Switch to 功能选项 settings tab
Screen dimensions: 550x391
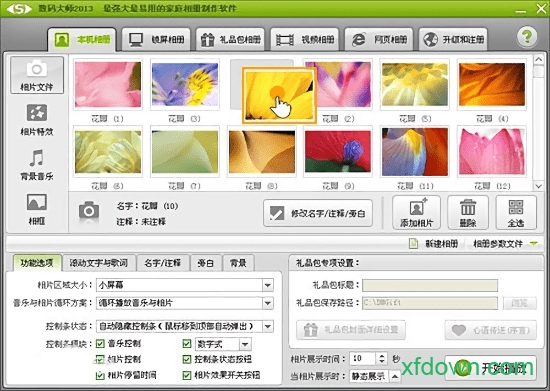tap(37, 263)
